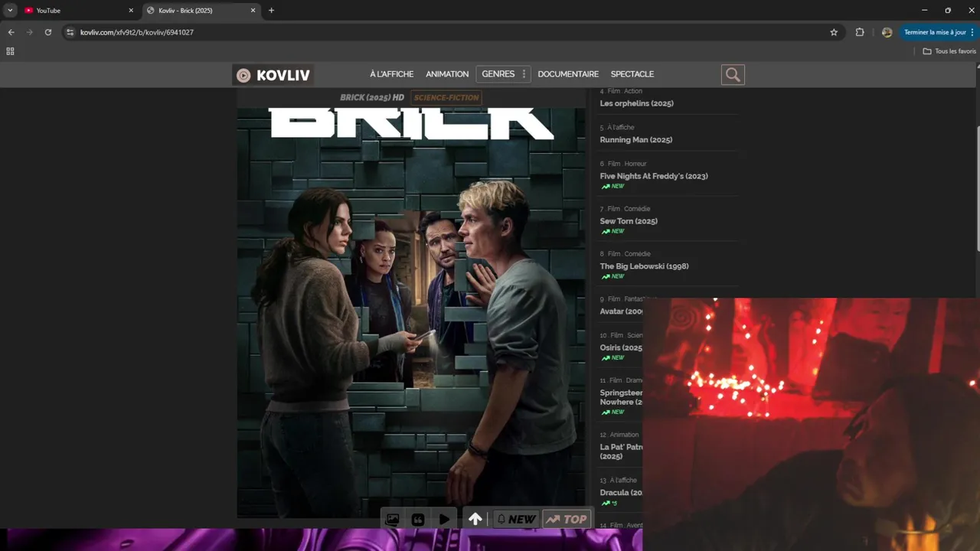Select the NEW bell button
Viewport: 980px width, 551px height.
516,519
